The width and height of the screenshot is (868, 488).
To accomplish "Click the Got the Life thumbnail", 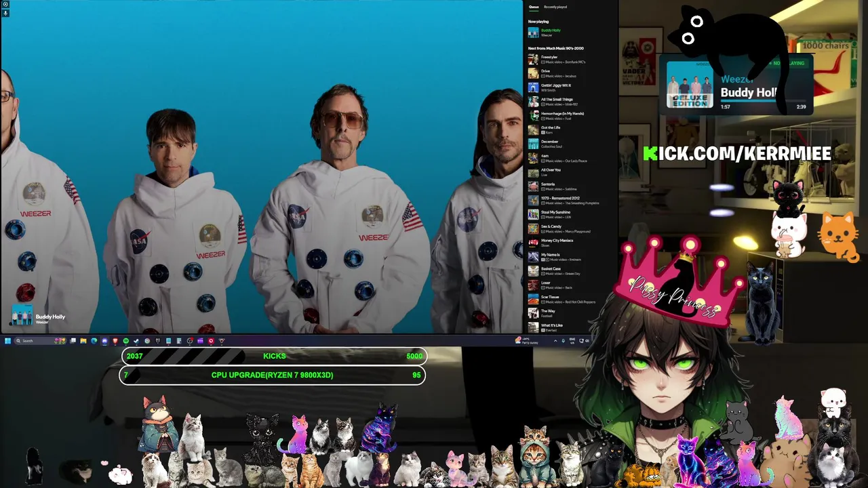I will coord(533,130).
